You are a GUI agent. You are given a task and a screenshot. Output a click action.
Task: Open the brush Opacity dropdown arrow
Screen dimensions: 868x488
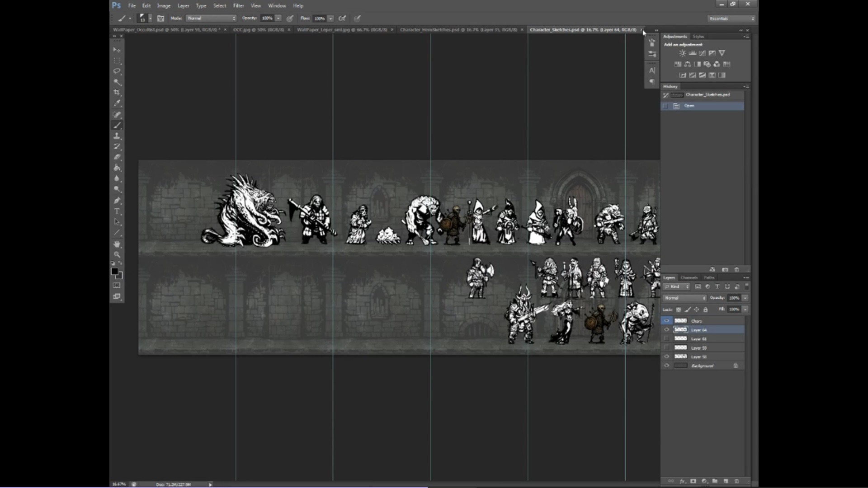point(278,19)
